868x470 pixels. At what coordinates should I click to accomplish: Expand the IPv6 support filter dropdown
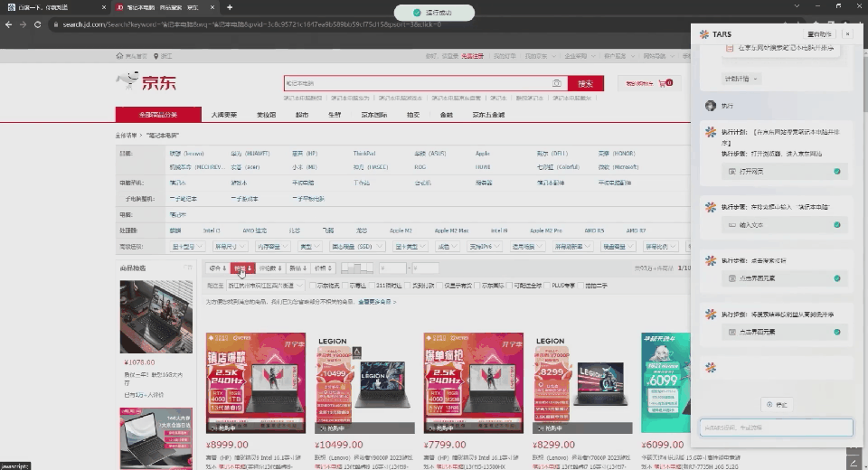pos(483,247)
